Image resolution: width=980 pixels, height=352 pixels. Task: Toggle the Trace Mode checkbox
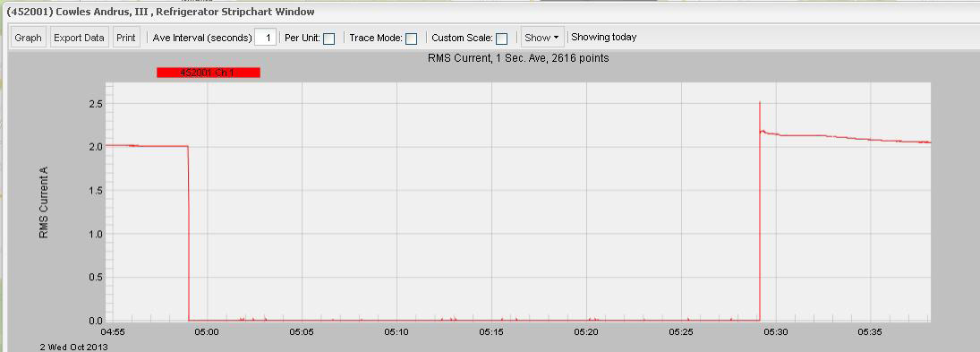[412, 39]
